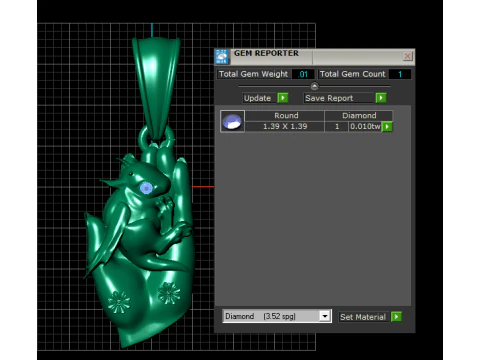The height and width of the screenshot is (360, 480).
Task: Click the Total Gem Count value 1
Action: click(400, 74)
